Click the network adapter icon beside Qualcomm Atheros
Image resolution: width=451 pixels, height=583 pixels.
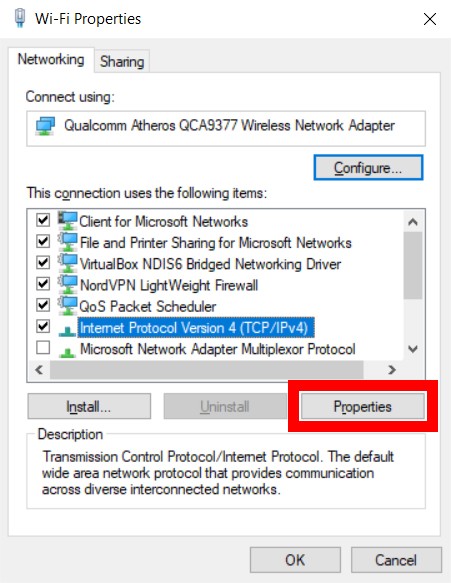45,126
